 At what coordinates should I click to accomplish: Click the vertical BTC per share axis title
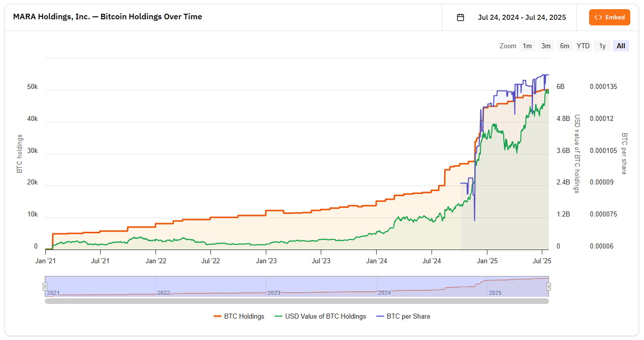[624, 153]
